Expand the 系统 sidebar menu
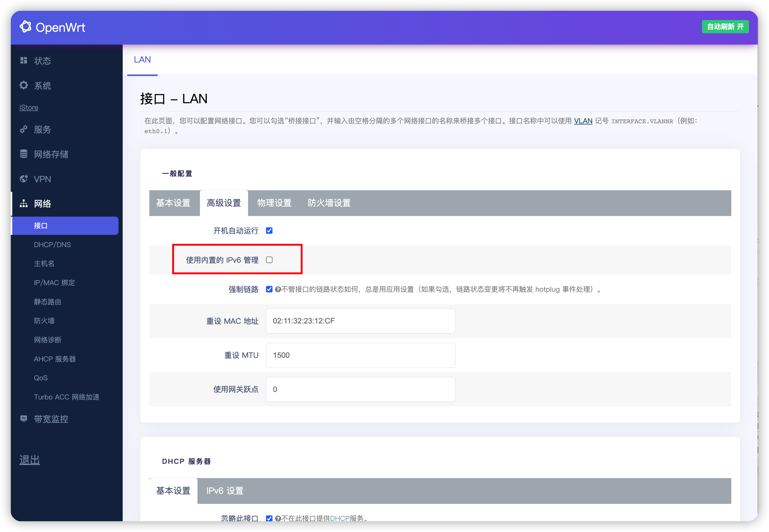This screenshot has width=769, height=532. click(x=43, y=86)
